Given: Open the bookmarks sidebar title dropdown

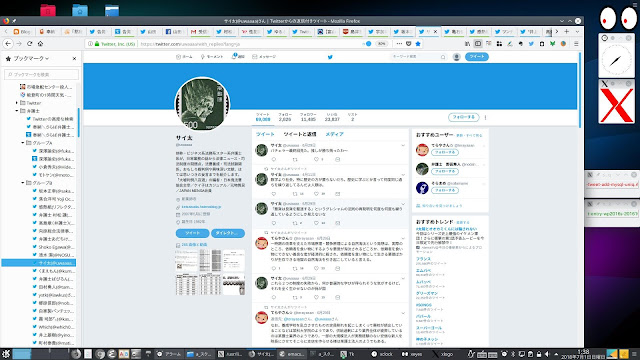Looking at the screenshot, I should [x=31, y=59].
